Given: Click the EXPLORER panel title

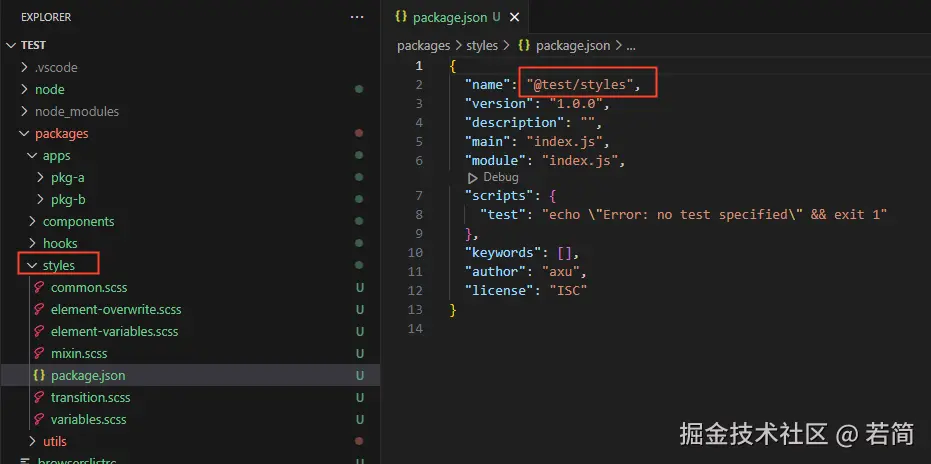Looking at the screenshot, I should pyautogui.click(x=46, y=17).
